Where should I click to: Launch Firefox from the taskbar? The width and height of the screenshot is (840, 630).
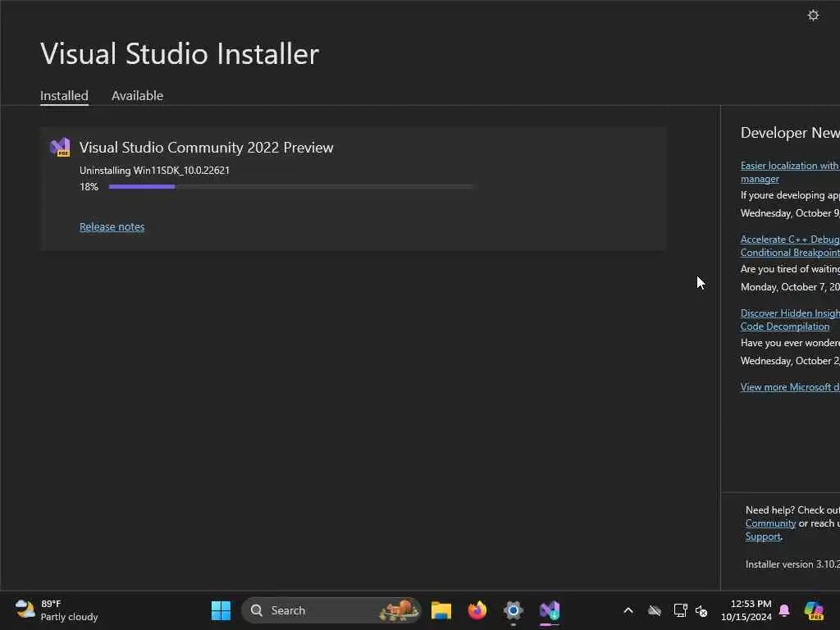click(x=477, y=610)
